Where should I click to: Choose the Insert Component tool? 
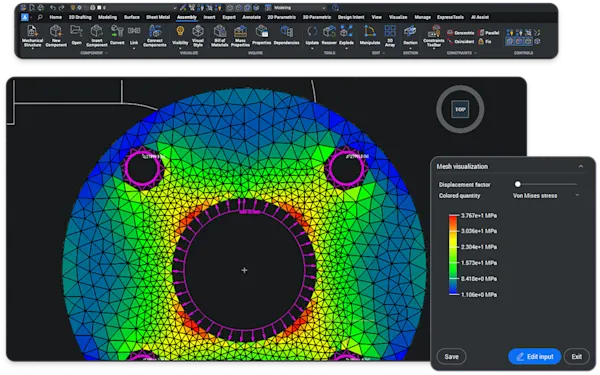(x=96, y=36)
